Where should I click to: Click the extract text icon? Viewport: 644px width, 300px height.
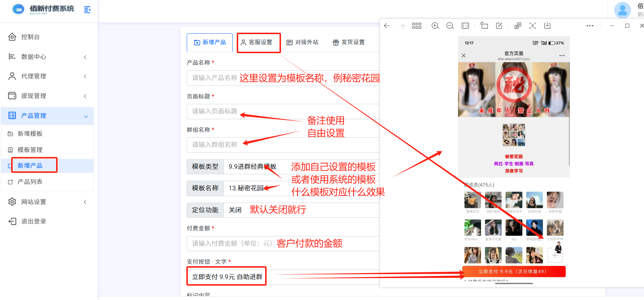pyautogui.click(x=532, y=26)
